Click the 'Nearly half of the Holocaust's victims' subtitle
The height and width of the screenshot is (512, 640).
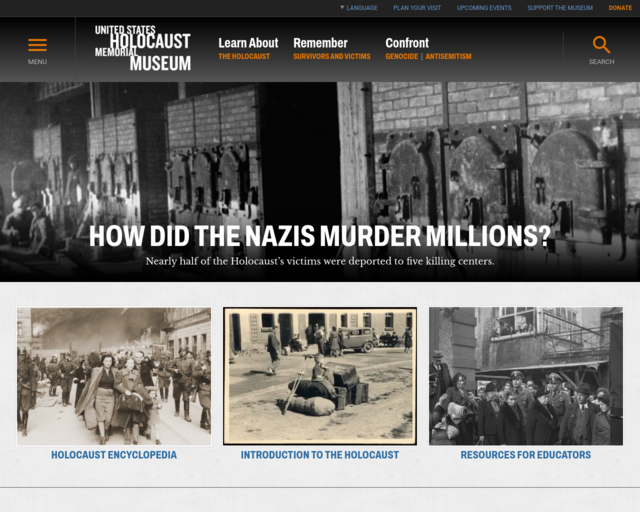pos(320,261)
